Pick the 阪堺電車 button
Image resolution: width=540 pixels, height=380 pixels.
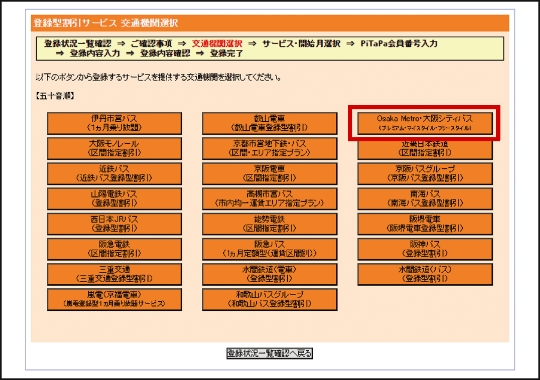click(x=425, y=224)
